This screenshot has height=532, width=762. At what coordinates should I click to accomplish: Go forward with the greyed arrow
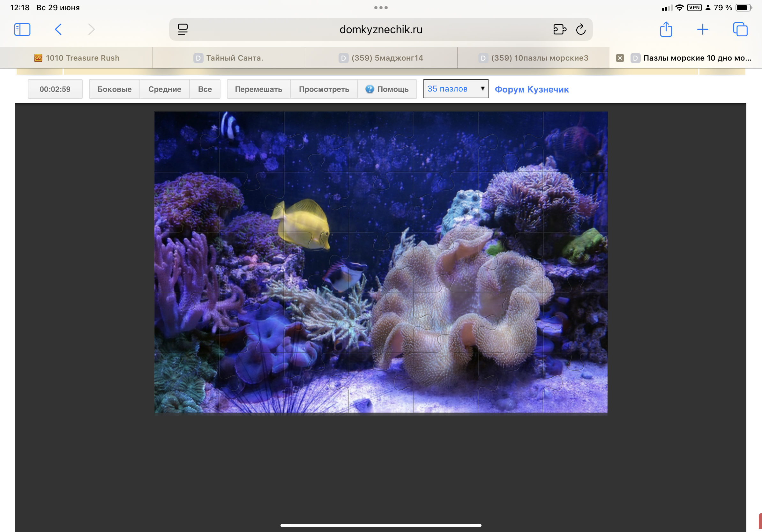[x=91, y=30]
